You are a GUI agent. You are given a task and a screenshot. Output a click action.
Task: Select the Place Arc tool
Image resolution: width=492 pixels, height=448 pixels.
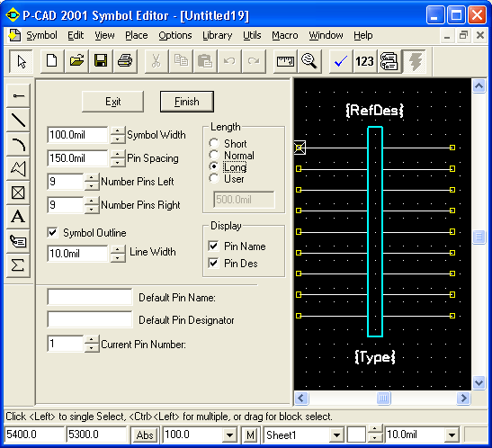(18, 144)
